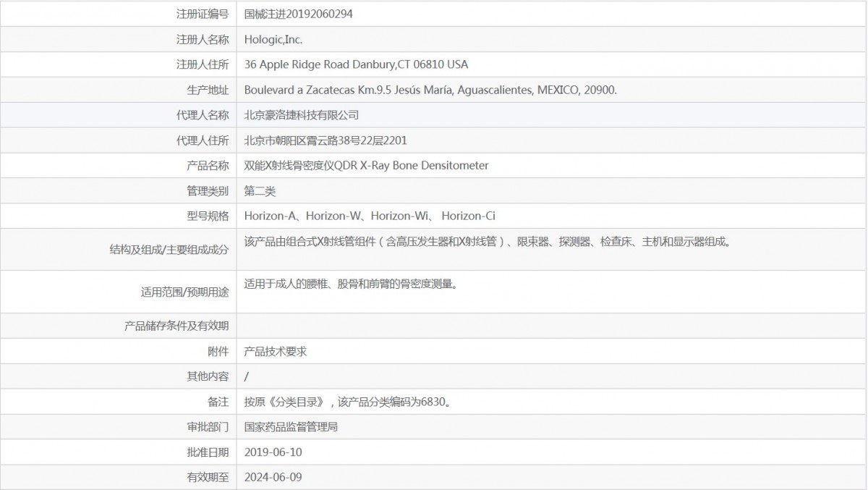Select the 生产地址 label

(x=208, y=90)
